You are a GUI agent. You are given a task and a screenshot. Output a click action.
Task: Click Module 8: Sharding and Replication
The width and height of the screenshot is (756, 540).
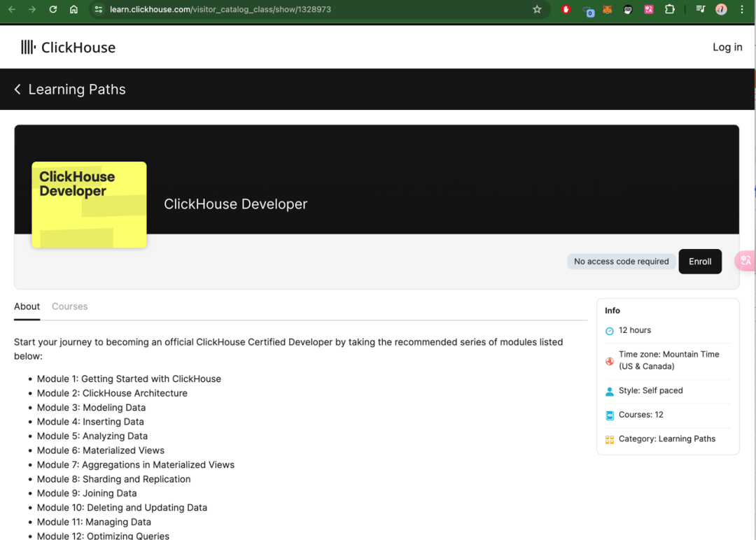tap(114, 479)
